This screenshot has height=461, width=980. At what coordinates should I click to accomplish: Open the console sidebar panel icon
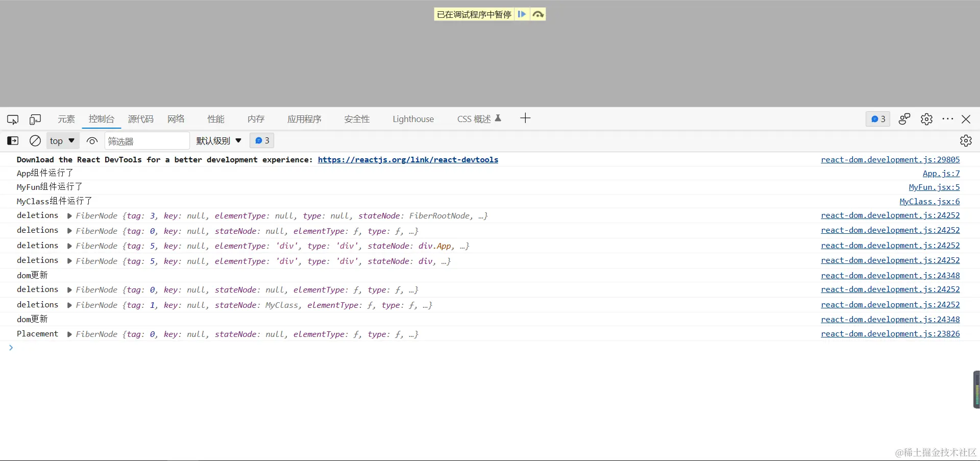click(x=12, y=140)
